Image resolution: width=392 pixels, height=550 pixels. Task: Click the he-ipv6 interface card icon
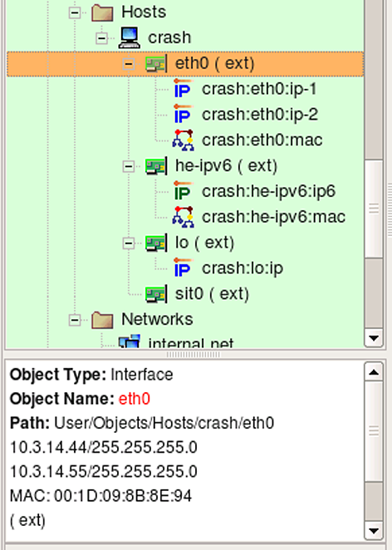156,166
